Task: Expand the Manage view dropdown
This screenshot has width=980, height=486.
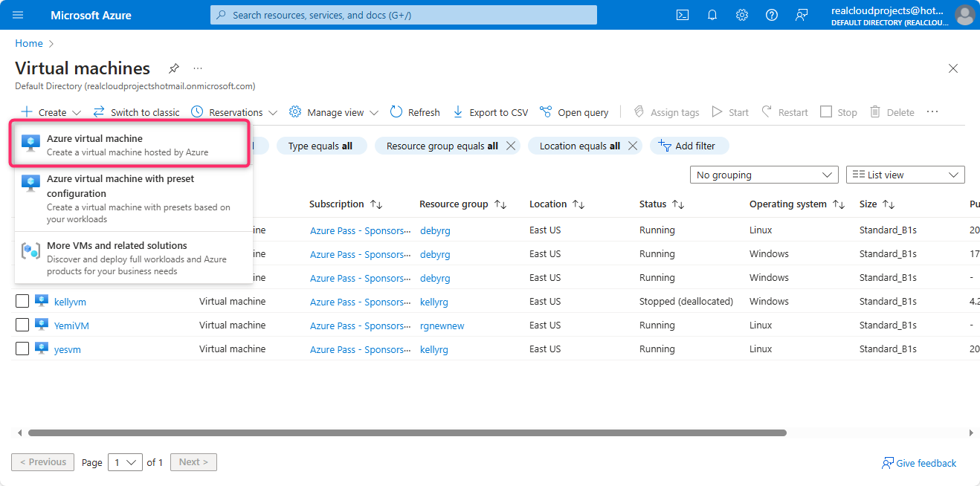Action: tap(334, 112)
